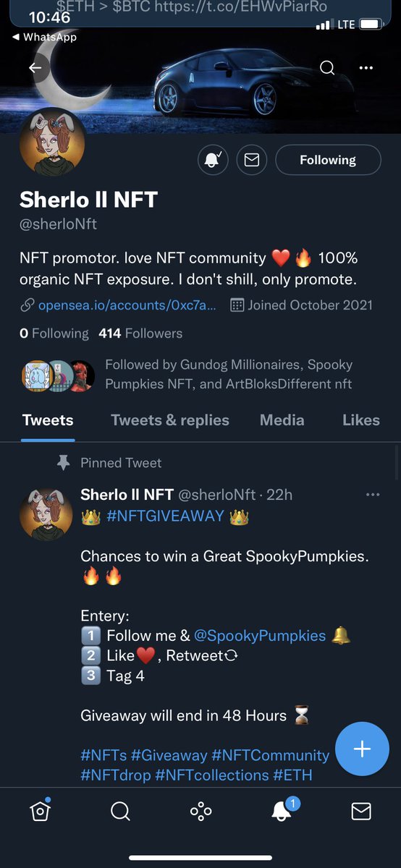The image size is (401, 868).
Task: Open Search from bottom navigation
Action: [x=120, y=812]
